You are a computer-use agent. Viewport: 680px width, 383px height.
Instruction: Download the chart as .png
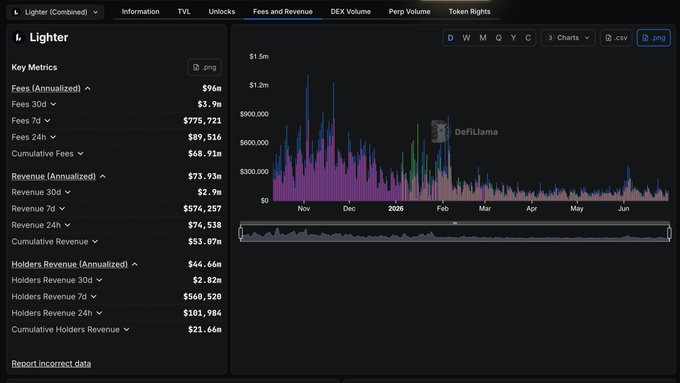tap(654, 38)
